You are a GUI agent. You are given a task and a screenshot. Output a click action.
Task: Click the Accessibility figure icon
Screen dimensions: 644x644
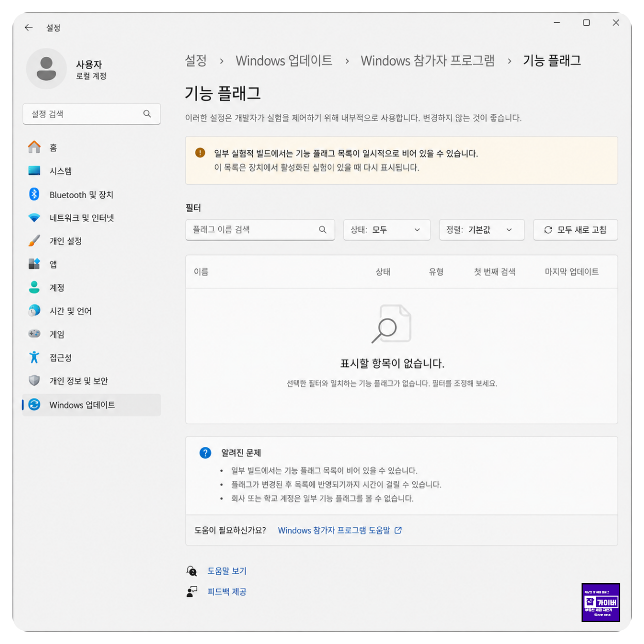click(35, 357)
